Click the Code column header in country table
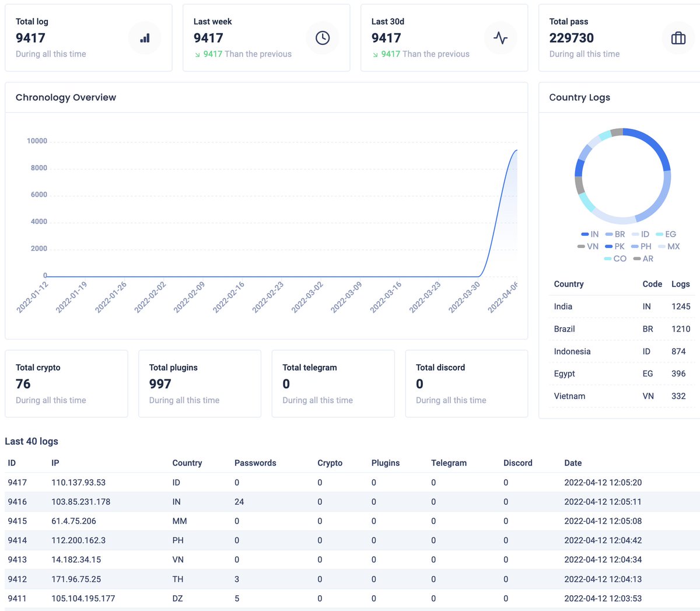This screenshot has width=700, height=611. (652, 284)
